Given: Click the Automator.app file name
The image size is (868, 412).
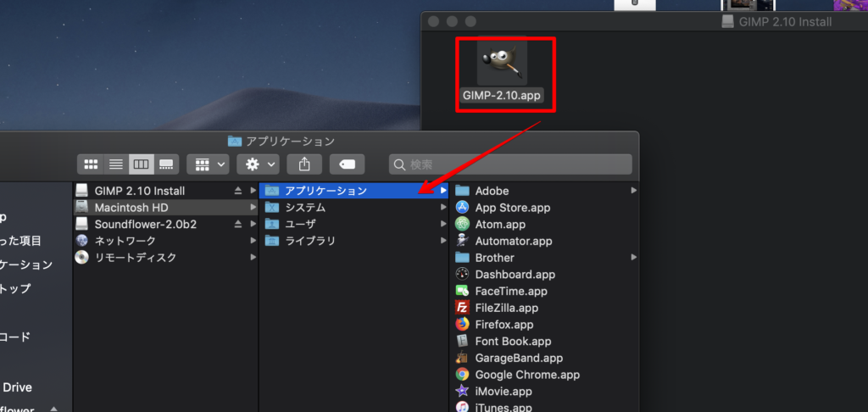Looking at the screenshot, I should tap(514, 241).
